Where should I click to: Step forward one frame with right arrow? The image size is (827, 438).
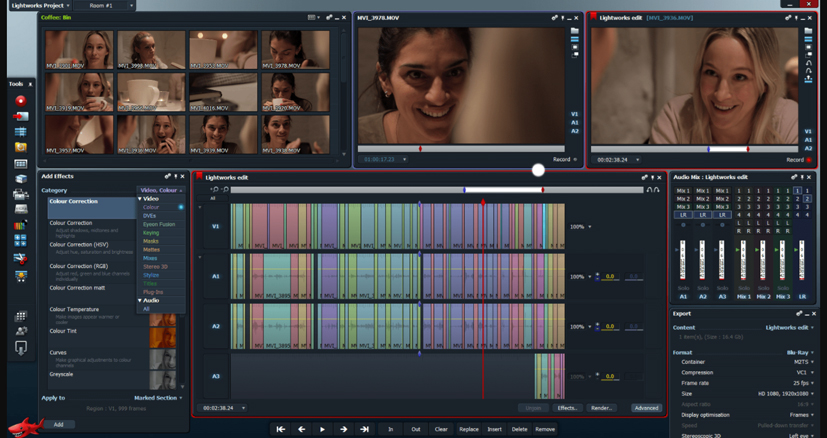pyautogui.click(x=343, y=429)
